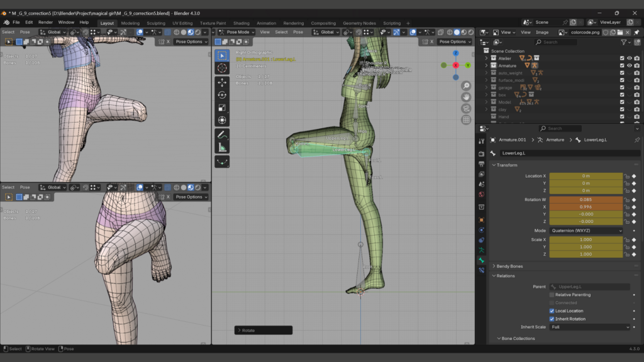This screenshot has height=362, width=644.
Task: Hide the Atelier collection with eye icon
Action: click(x=629, y=58)
